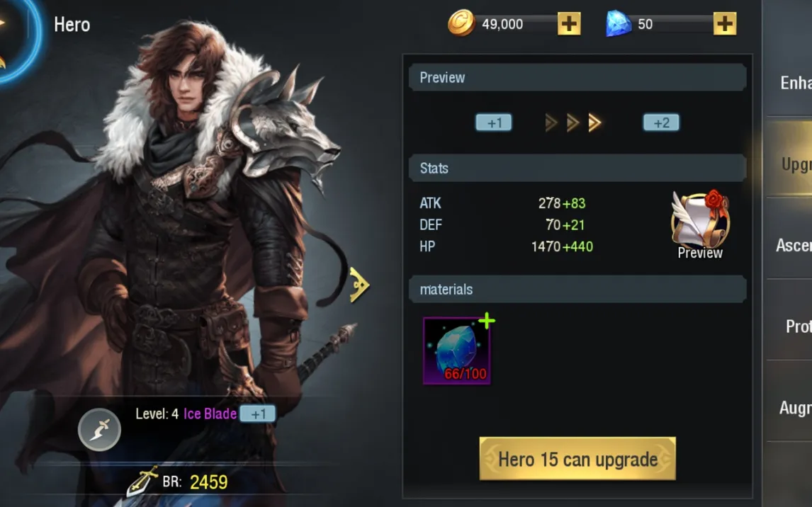The height and width of the screenshot is (507, 812).
Task: Click the Ice Blade +1 weapon label
Action: pos(230,414)
